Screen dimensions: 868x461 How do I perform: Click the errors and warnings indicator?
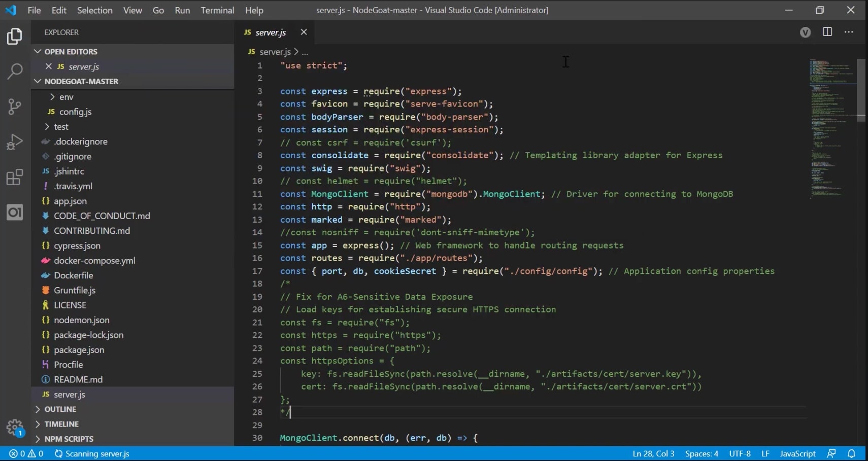pos(26,453)
